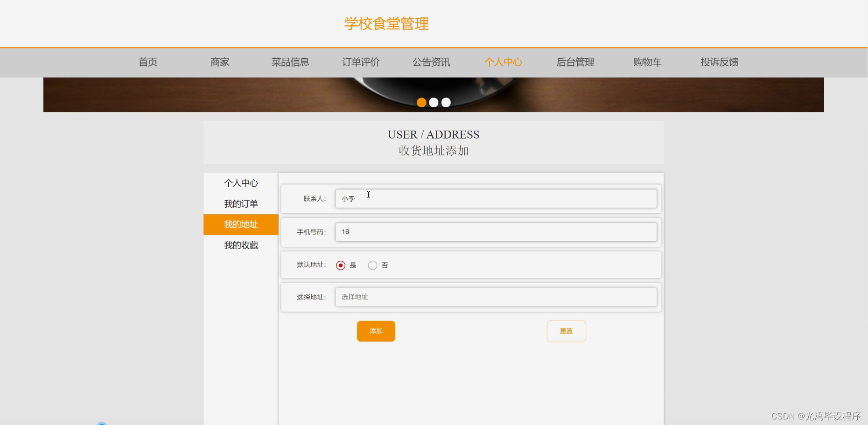Open the 投诉反馈 feedback page
868x425 pixels.
pos(719,62)
